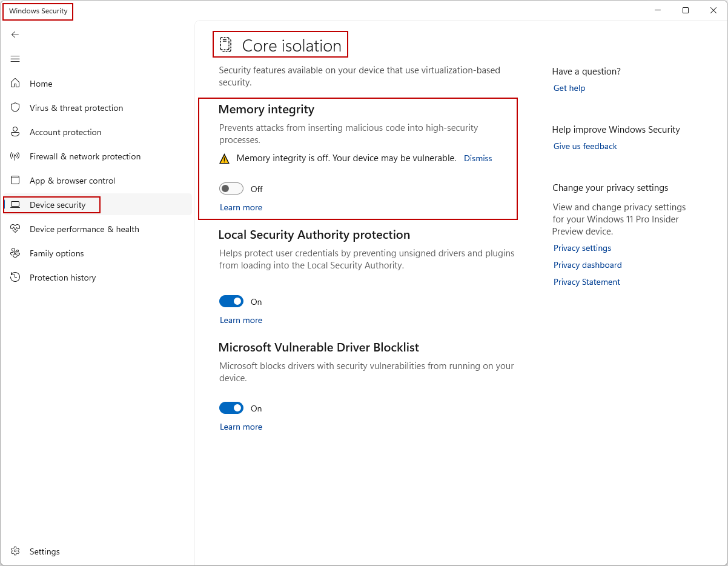728x566 pixels.
Task: Close the Windows Security window
Action: tap(713, 10)
